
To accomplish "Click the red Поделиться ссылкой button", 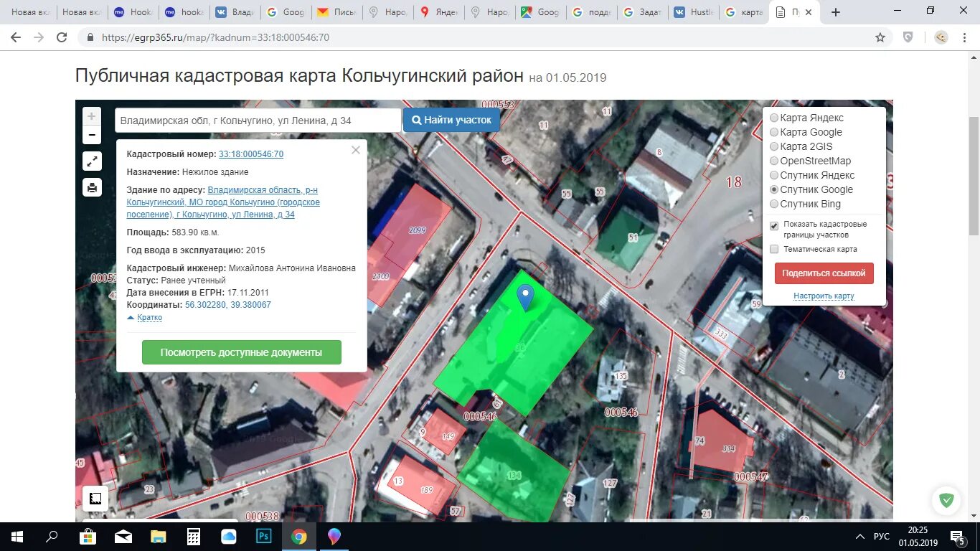I will point(824,273).
